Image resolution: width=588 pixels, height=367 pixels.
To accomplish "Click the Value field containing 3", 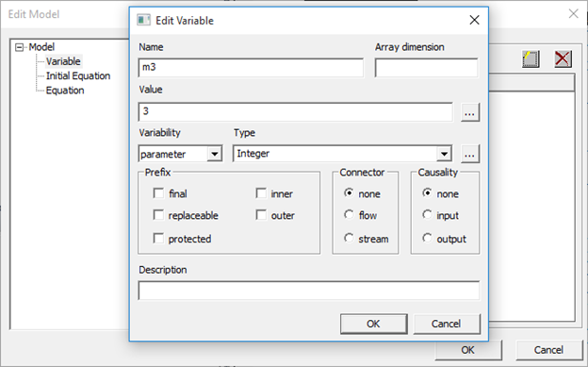I will 296,111.
